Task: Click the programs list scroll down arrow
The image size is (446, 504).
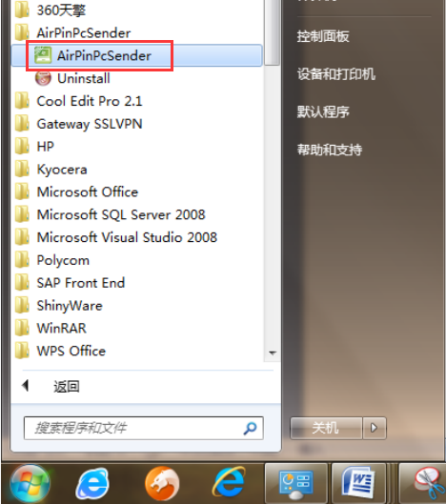Action: (x=273, y=353)
